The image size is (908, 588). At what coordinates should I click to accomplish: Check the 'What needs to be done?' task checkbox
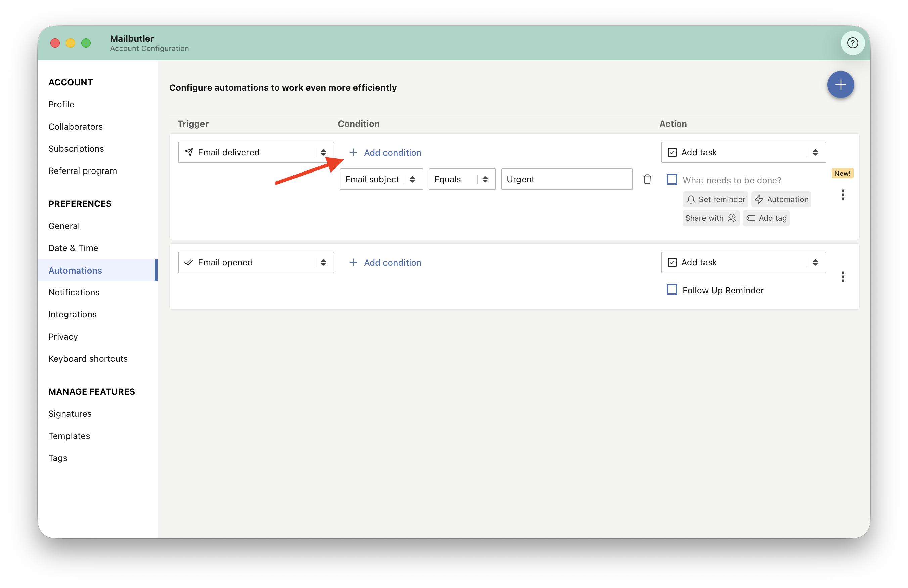tap(672, 179)
